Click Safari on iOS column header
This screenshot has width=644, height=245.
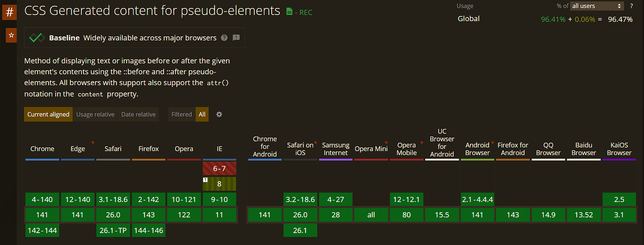300,148
